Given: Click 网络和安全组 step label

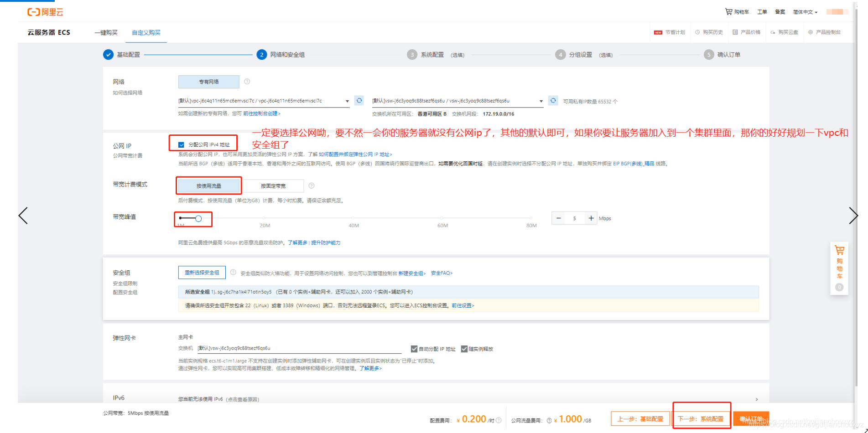Looking at the screenshot, I should (287, 55).
